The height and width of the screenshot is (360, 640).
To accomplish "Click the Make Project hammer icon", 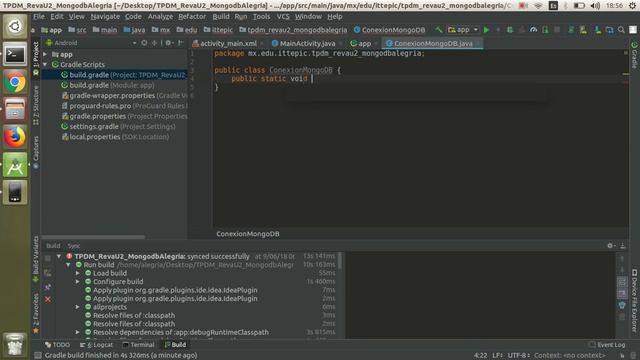I will pos(439,30).
